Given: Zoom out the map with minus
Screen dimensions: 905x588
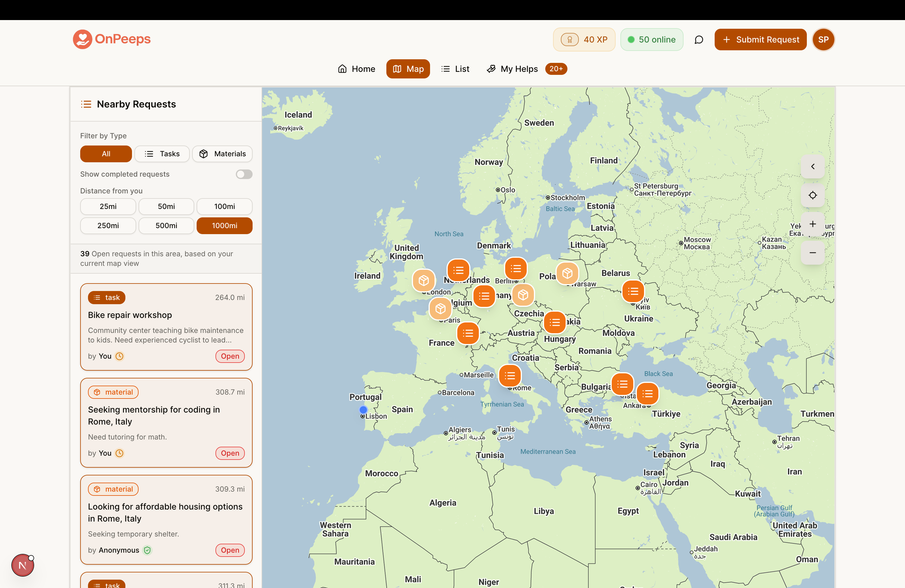Looking at the screenshot, I should tap(812, 253).
